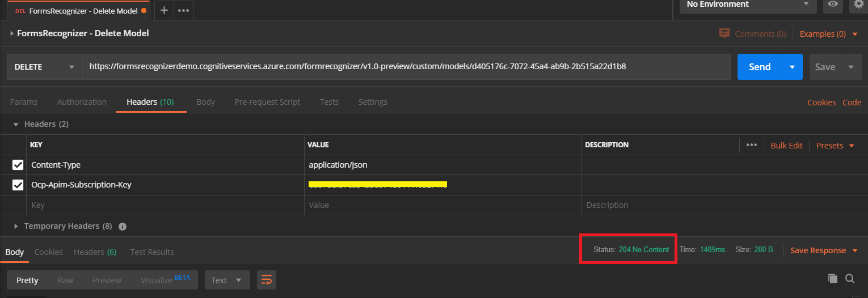The image size is (868, 298).
Task: Open the request Settings tab
Action: 373,102
